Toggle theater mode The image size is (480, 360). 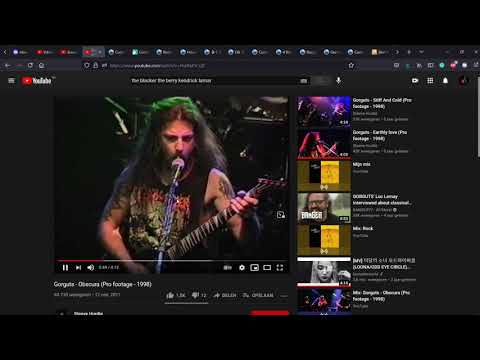[x=267, y=268]
